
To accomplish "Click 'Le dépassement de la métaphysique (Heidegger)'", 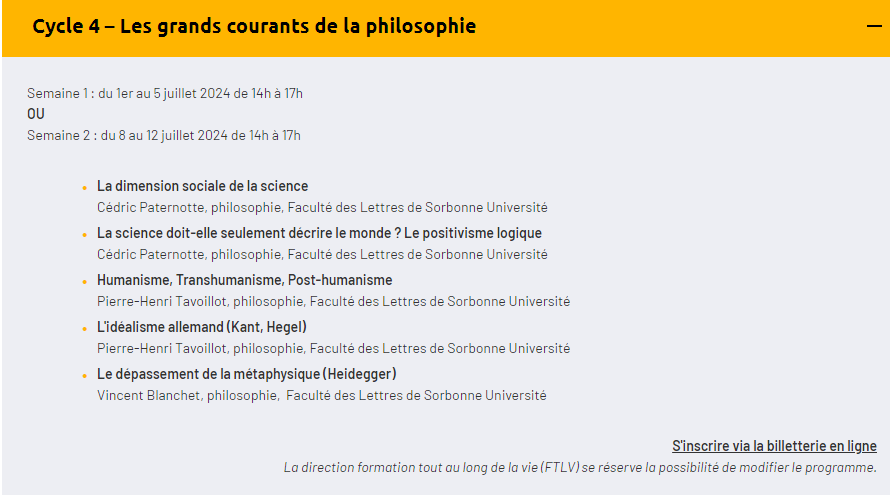I will click(246, 374).
